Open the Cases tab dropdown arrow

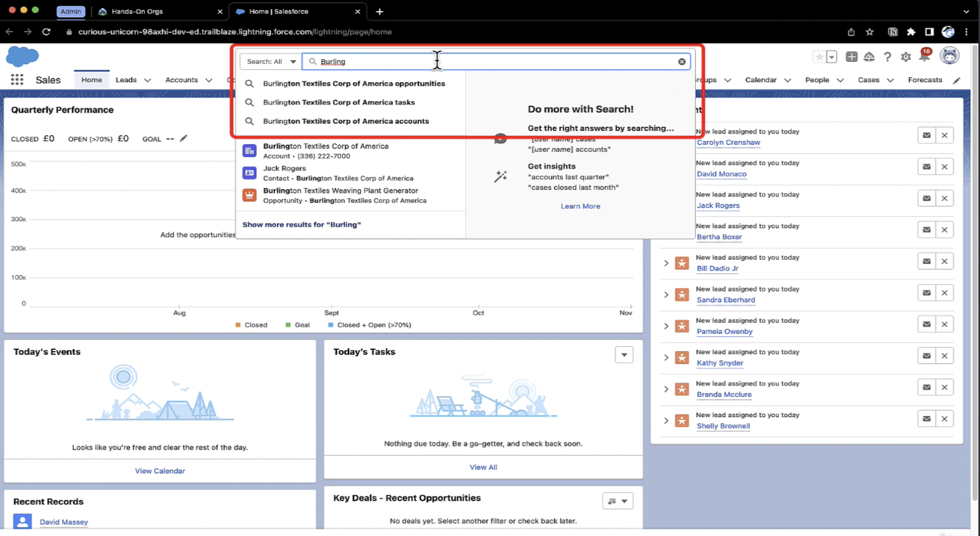coord(891,80)
